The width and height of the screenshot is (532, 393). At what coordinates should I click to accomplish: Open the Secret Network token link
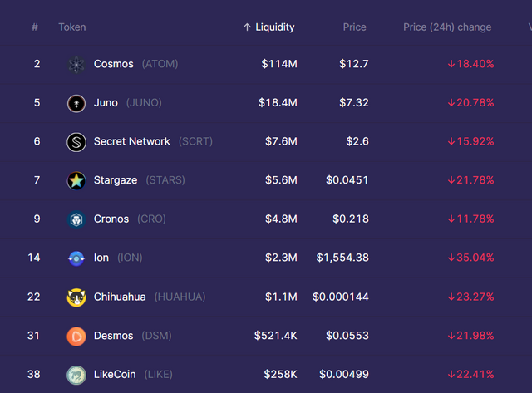click(x=132, y=141)
